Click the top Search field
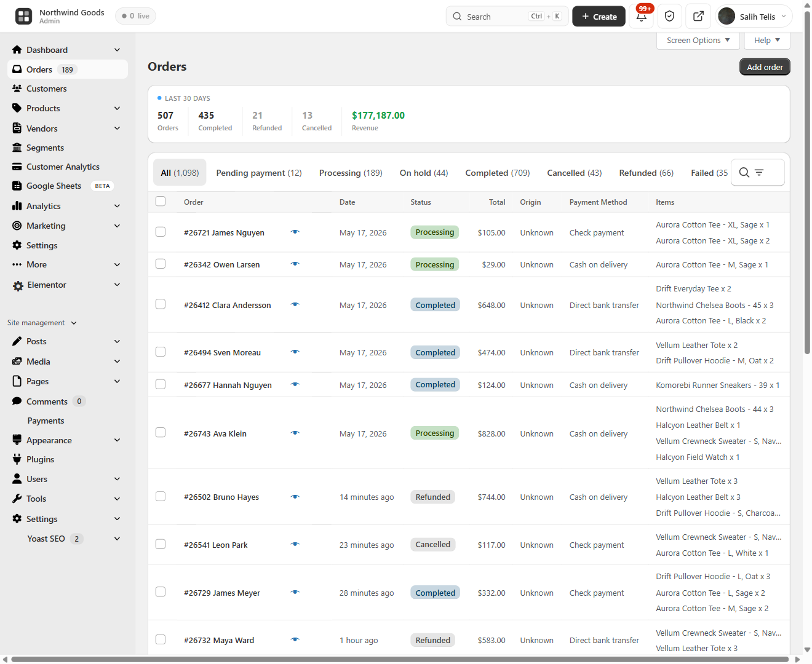812x664 pixels. pos(507,17)
